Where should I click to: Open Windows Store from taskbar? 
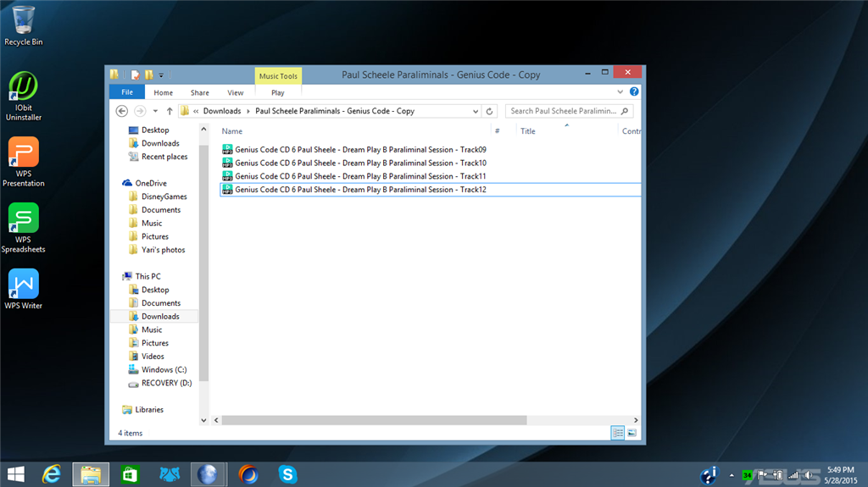[x=130, y=474]
